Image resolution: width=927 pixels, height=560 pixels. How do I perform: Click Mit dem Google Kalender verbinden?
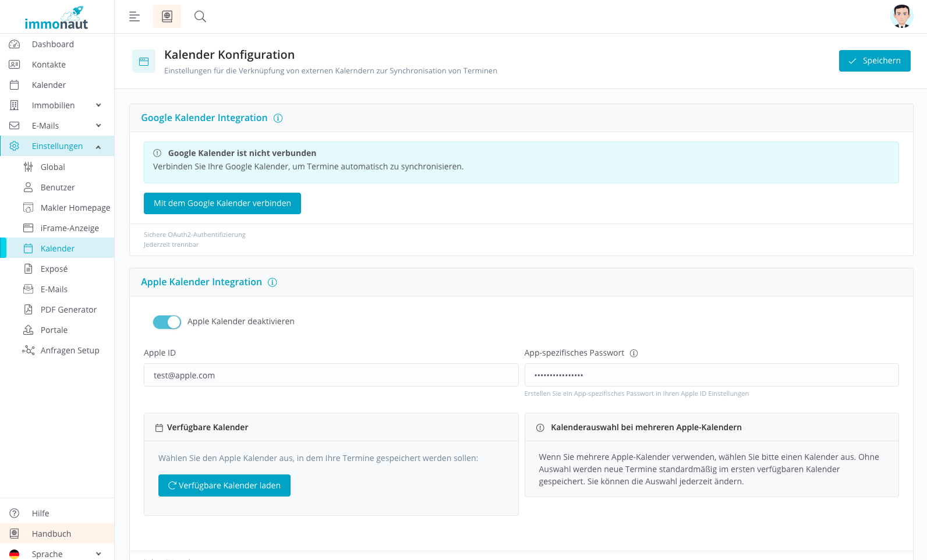tap(222, 203)
